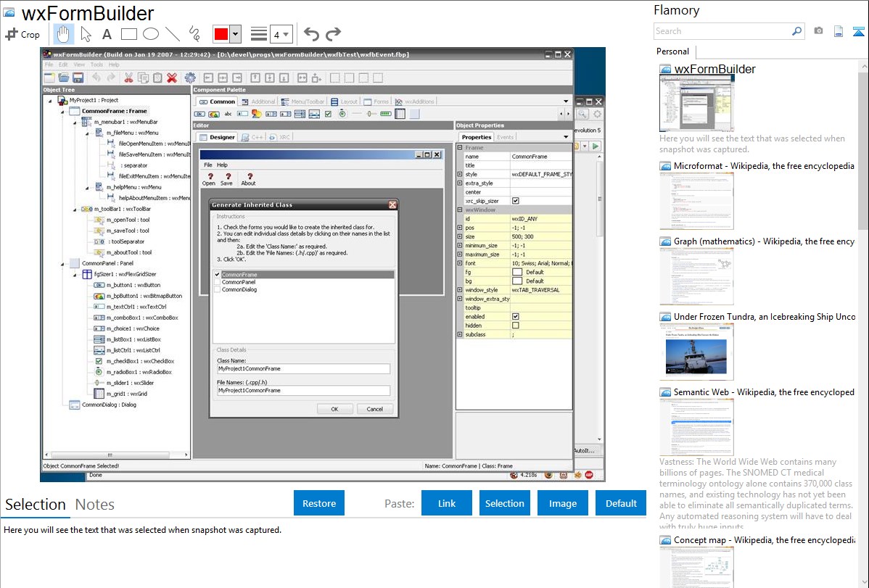869x588 pixels.
Task: Expand the size property row
Action: (x=459, y=236)
